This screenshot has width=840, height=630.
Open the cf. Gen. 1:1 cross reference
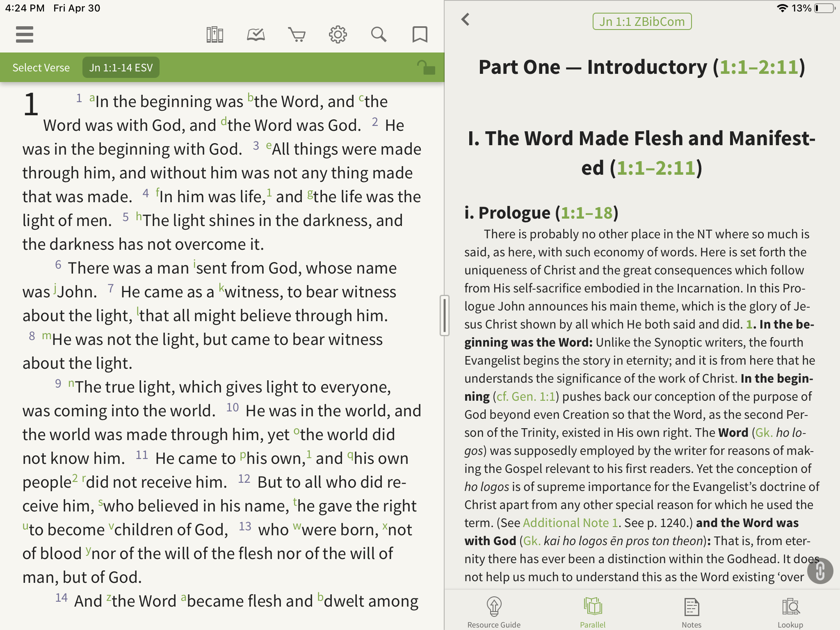coord(526,397)
